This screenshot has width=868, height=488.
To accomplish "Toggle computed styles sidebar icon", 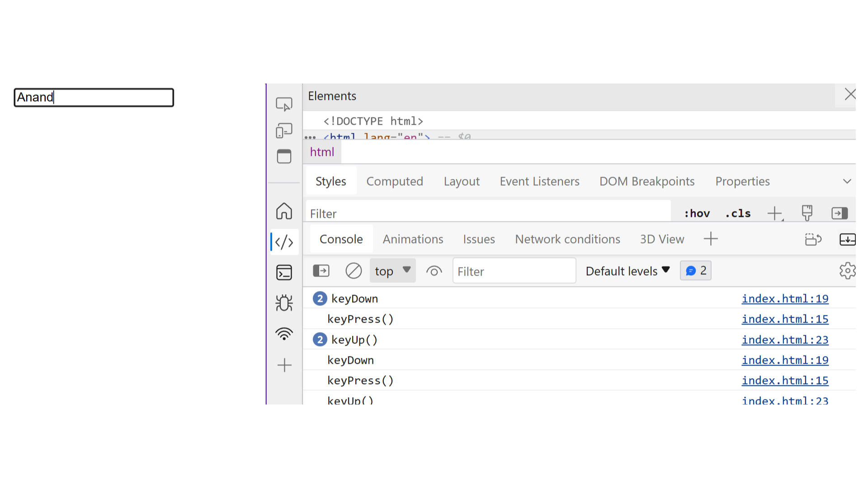I will coord(840,213).
